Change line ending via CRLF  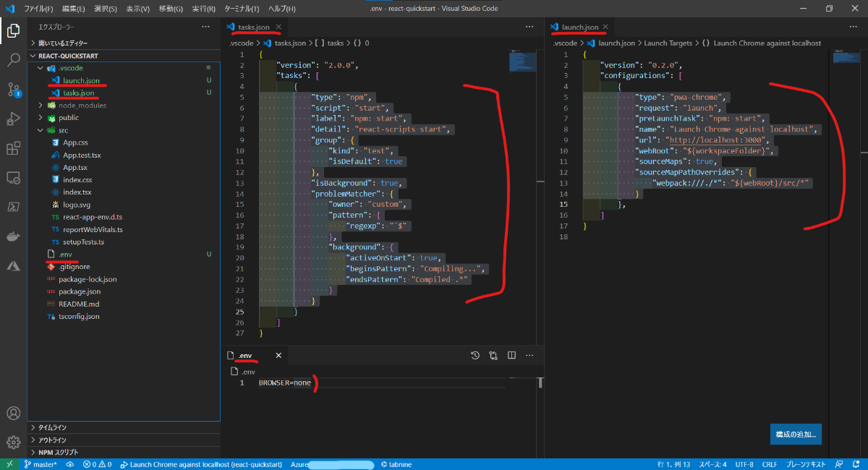pyautogui.click(x=770, y=464)
